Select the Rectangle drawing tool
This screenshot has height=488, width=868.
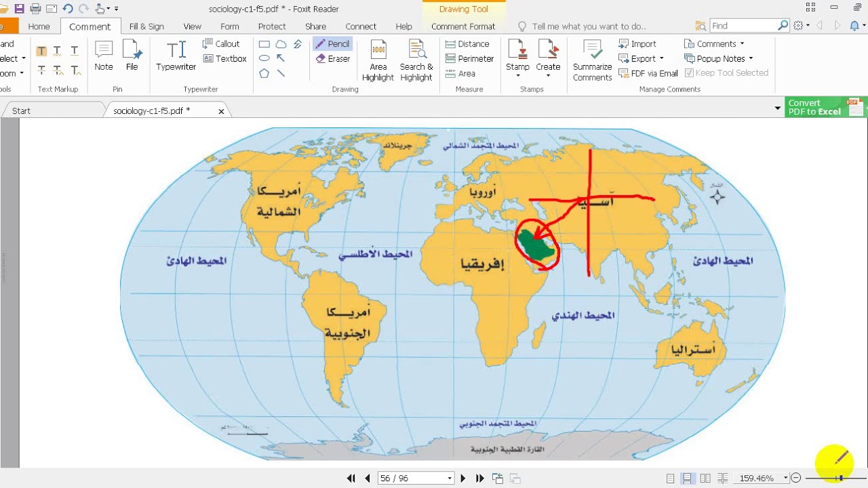[x=264, y=44]
